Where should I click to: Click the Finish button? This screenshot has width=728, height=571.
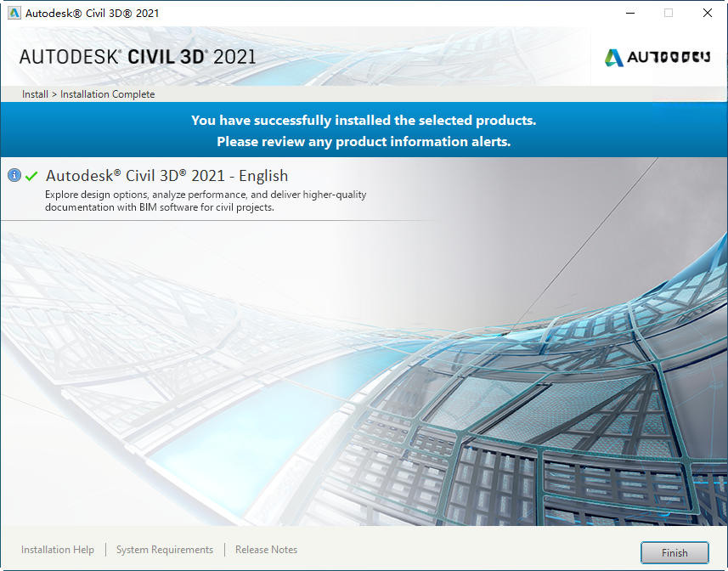point(674,553)
